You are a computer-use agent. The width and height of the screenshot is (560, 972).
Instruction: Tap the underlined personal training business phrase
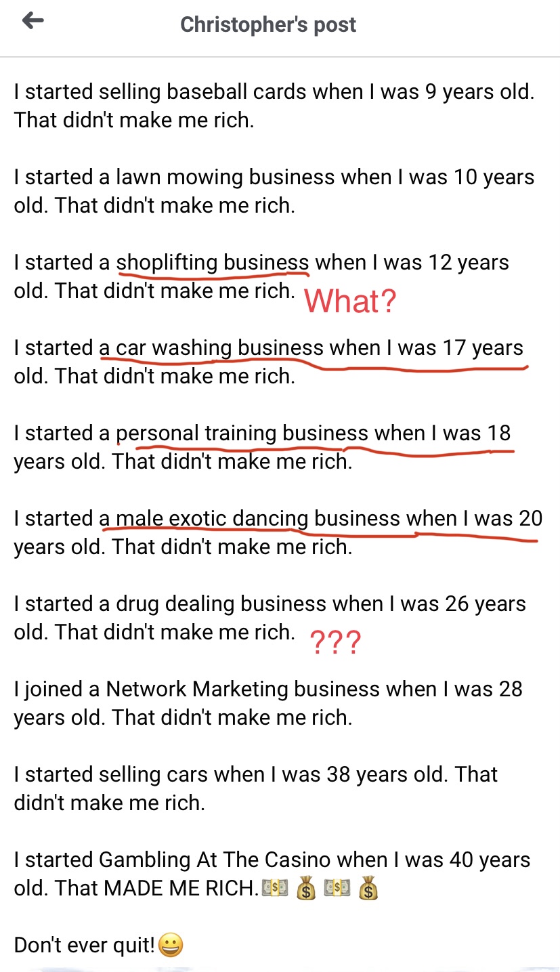[x=242, y=434]
